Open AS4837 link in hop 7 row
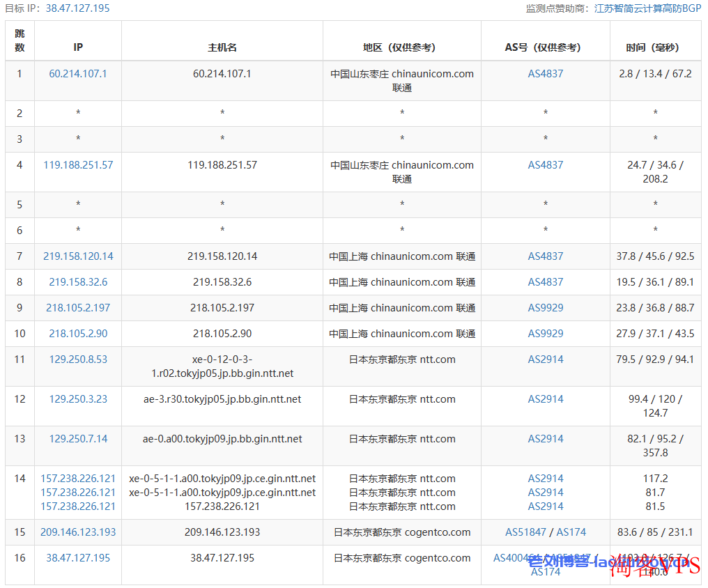The height and width of the screenshot is (588, 708). pos(546,256)
